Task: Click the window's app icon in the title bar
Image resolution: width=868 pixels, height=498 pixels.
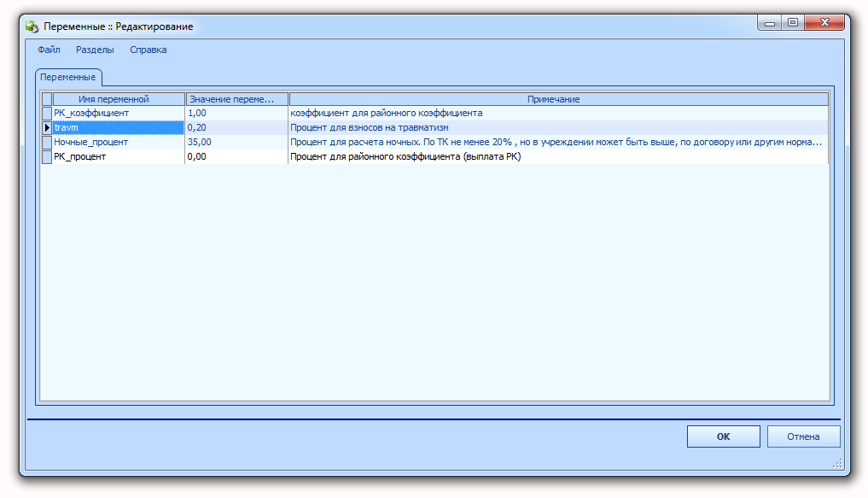Action: point(32,26)
